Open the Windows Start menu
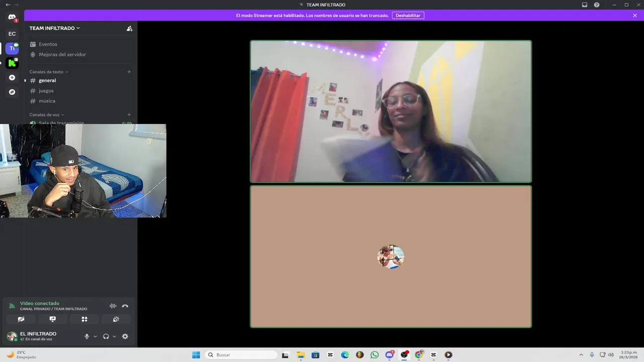644x362 pixels. click(196, 355)
